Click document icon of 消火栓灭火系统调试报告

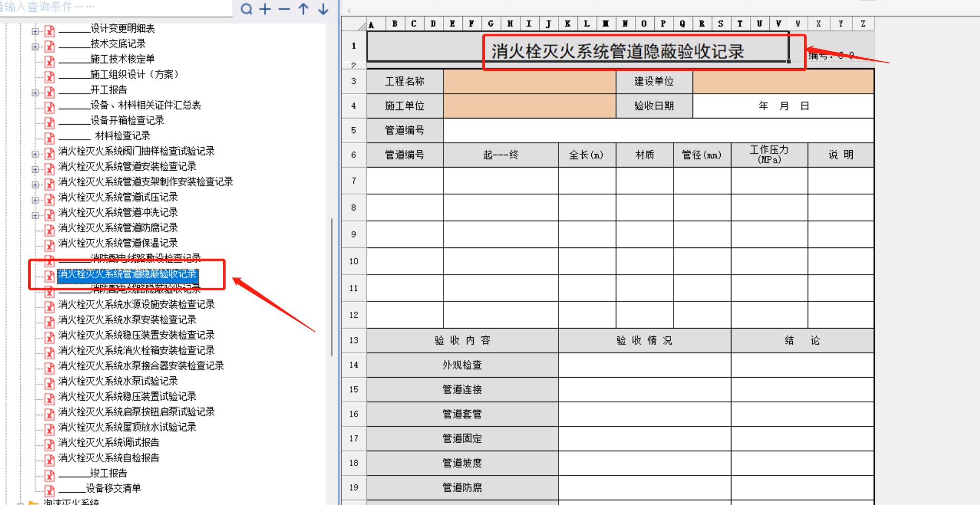(50, 445)
